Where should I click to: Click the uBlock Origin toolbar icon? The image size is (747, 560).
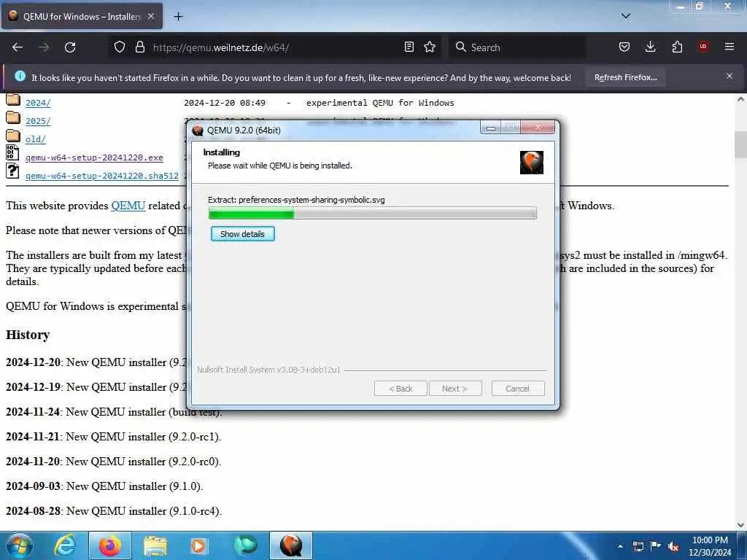pos(703,47)
